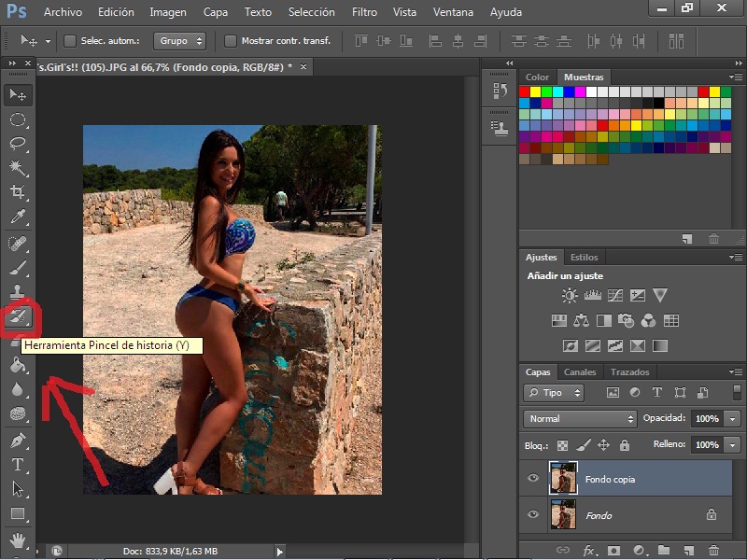This screenshot has width=747, height=560.
Task: Expand the Opacidad value dropdown arrow
Action: (732, 419)
